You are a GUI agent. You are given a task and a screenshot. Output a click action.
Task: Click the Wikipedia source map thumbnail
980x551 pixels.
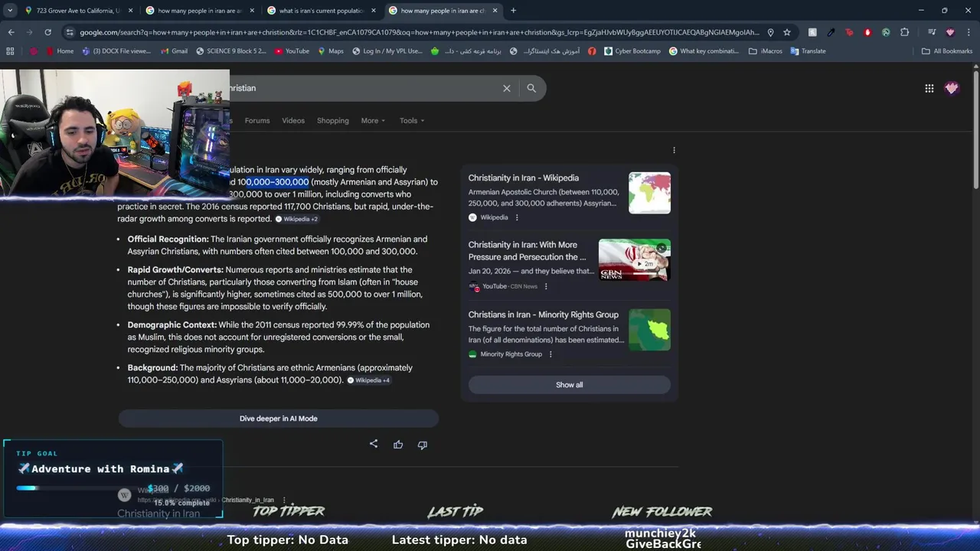click(649, 193)
